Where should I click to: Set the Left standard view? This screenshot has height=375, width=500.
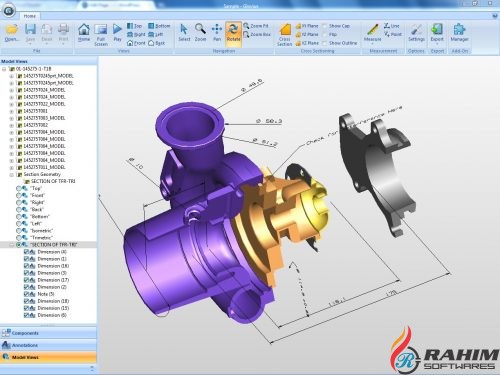[156, 34]
